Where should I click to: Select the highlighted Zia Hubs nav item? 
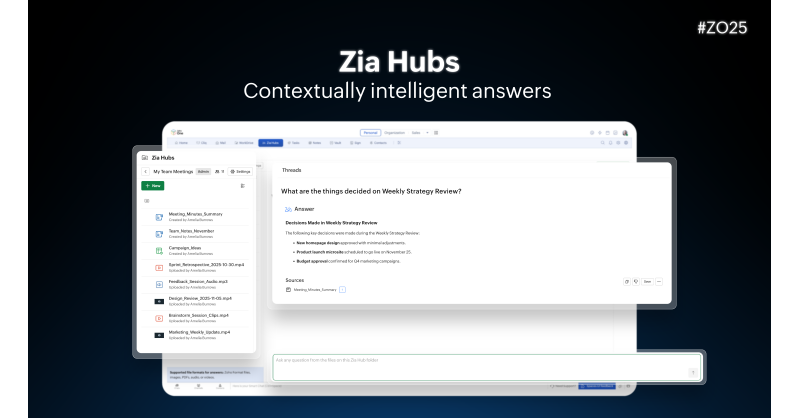pos(270,143)
